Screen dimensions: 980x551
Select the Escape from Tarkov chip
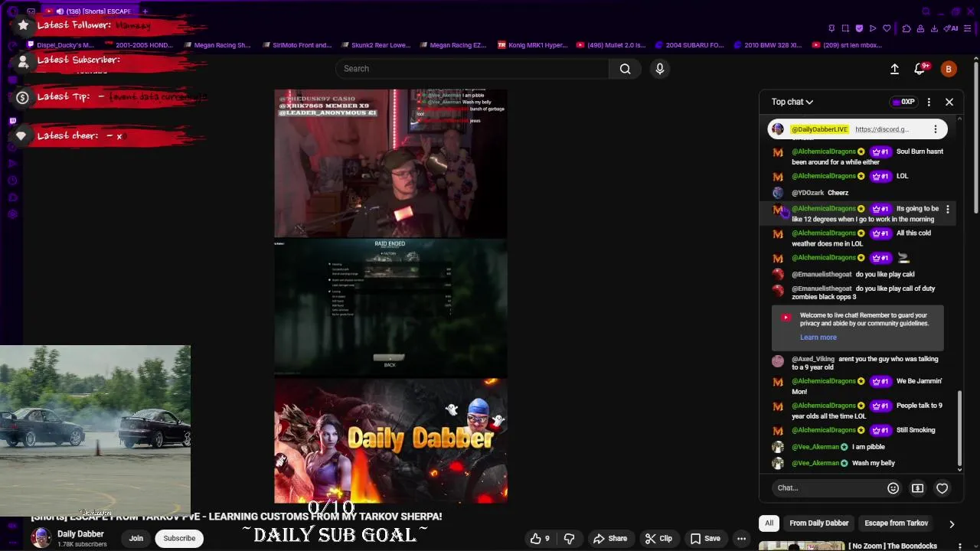point(896,523)
